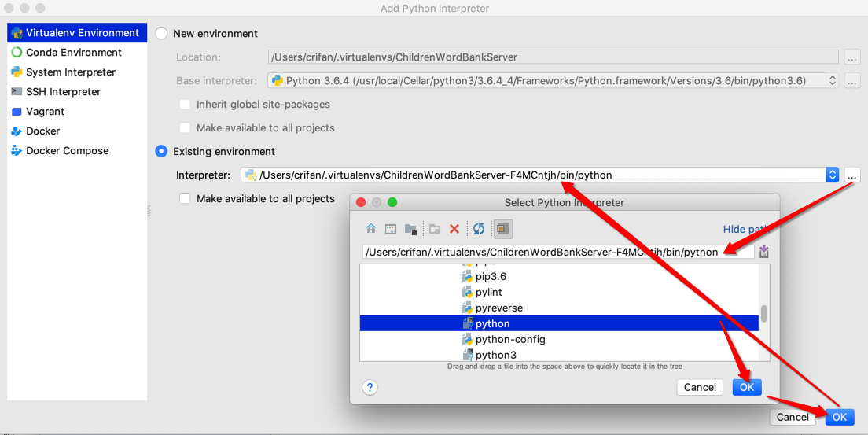The height and width of the screenshot is (435, 868).
Task: Open the Base interpreter dropdown
Action: [553, 81]
